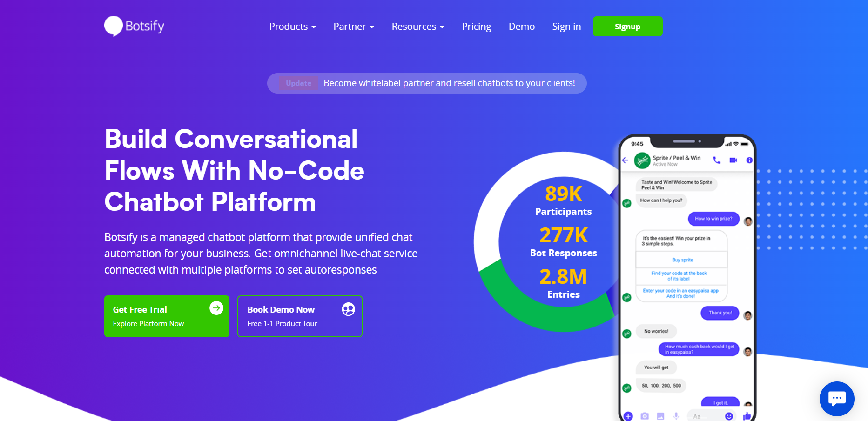
Task: Tap 'Taste and Win! Welcome to Sprite' message
Action: click(677, 185)
